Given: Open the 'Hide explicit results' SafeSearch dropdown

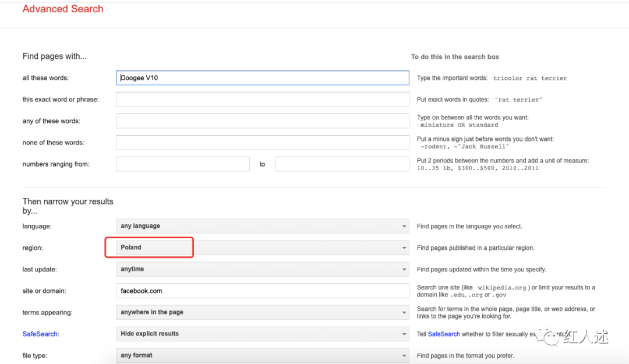Looking at the screenshot, I should (262, 334).
